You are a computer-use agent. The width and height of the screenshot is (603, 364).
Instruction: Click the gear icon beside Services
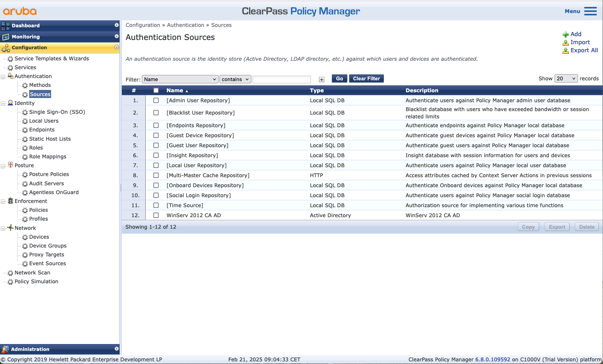pos(10,68)
